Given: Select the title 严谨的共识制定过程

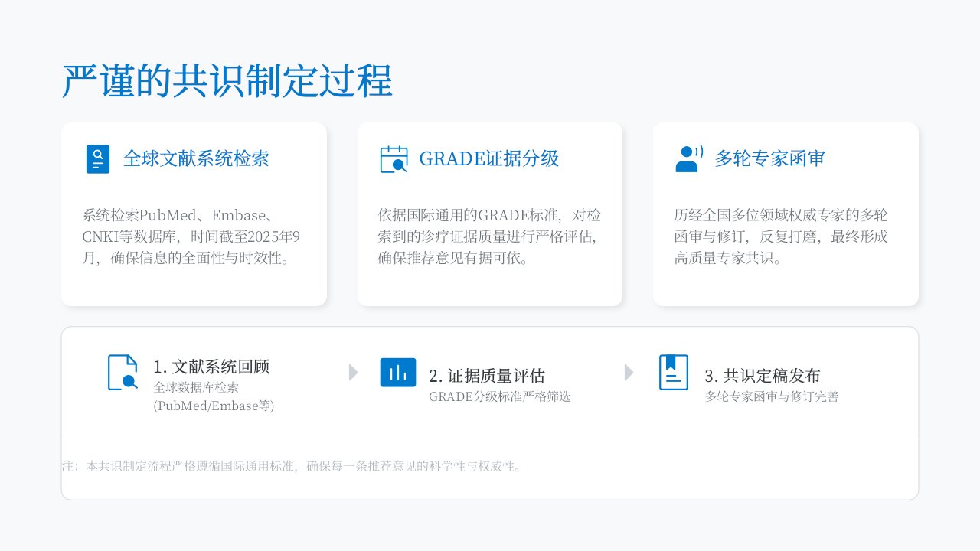Looking at the screenshot, I should 227,81.
